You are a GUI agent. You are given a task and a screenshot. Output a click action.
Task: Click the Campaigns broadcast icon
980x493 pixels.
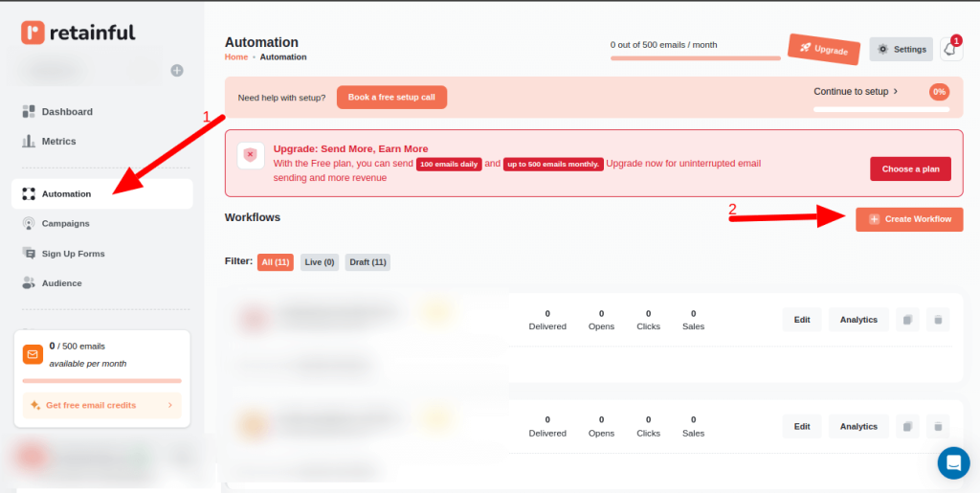click(29, 223)
